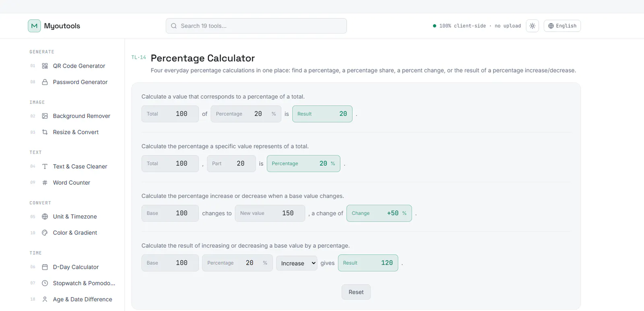Toggle the light/dark theme sun icon
This screenshot has width=644, height=311.
[533, 26]
